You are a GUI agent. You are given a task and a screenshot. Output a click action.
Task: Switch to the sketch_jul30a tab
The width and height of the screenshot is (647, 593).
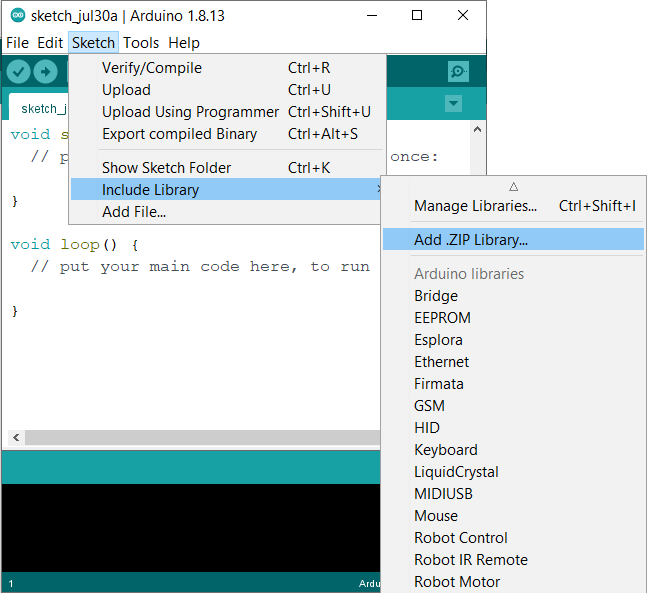click(39, 107)
